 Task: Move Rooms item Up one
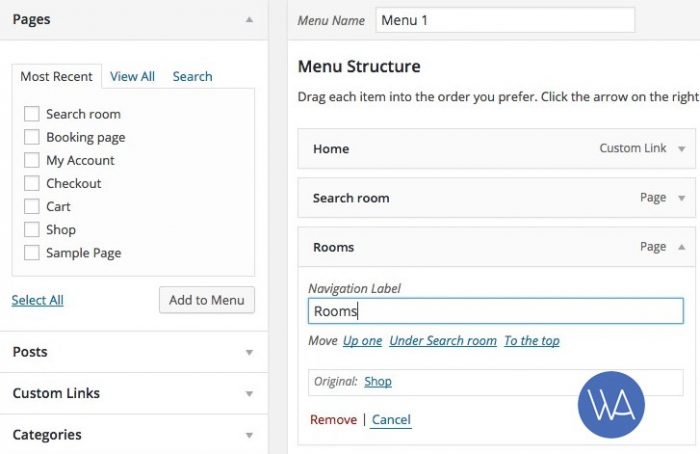pos(362,341)
